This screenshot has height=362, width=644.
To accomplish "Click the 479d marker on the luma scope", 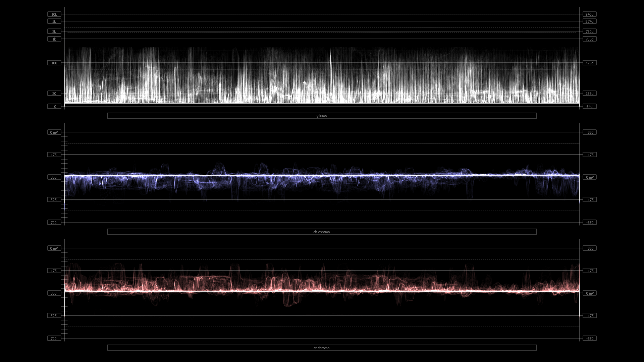I will coord(590,63).
